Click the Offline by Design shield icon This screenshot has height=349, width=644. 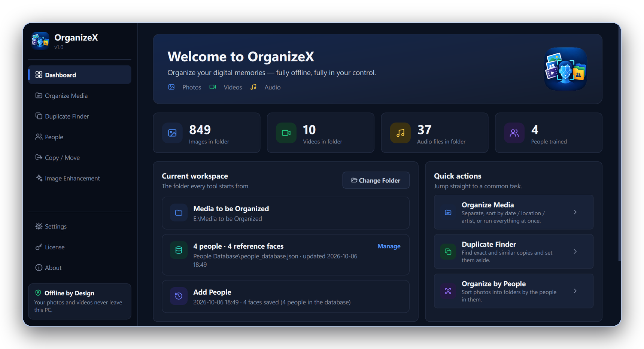[x=38, y=293]
